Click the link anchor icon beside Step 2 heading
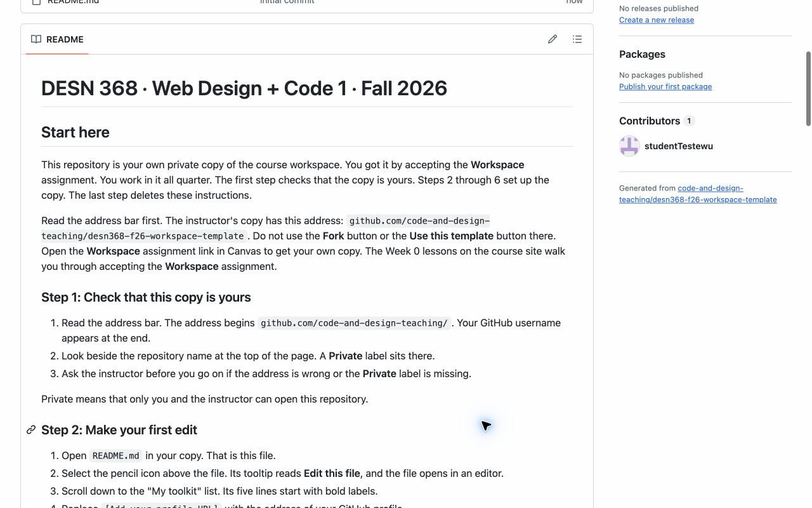 30,430
